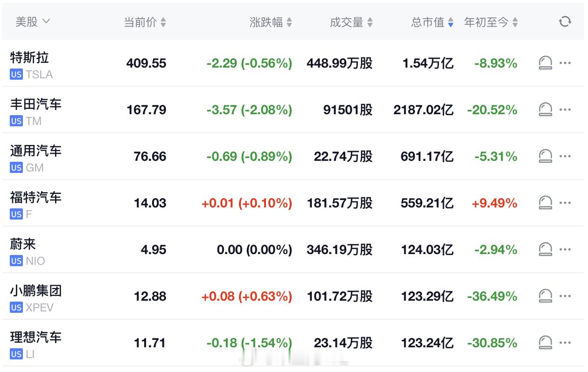
Task: Click the change value +0.08 (+0.63%)
Action: pyautogui.click(x=247, y=296)
